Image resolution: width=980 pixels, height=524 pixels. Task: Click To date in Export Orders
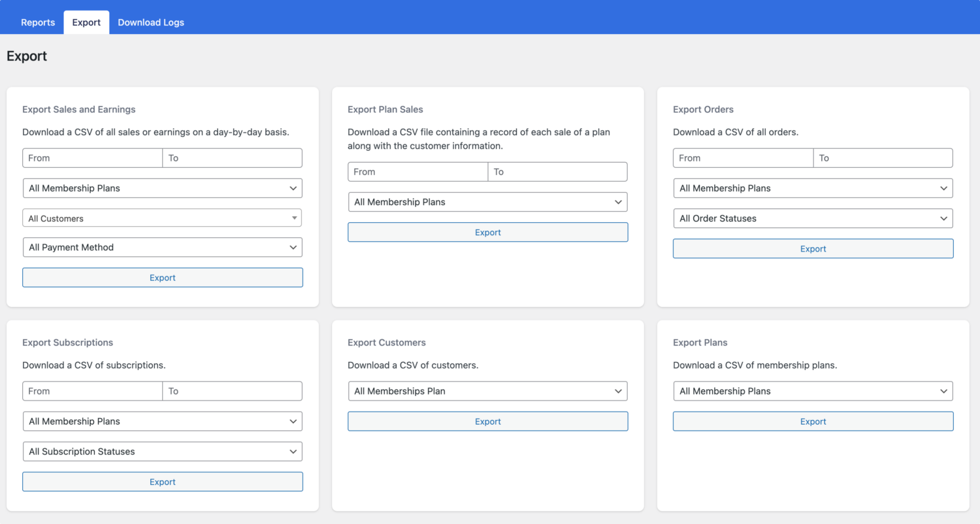point(883,158)
